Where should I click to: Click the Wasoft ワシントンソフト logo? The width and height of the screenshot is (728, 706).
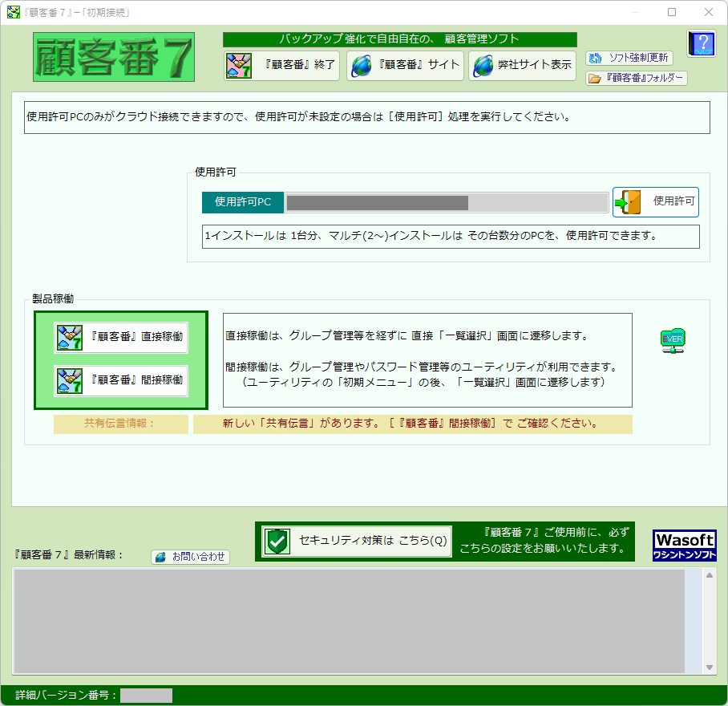(x=685, y=546)
